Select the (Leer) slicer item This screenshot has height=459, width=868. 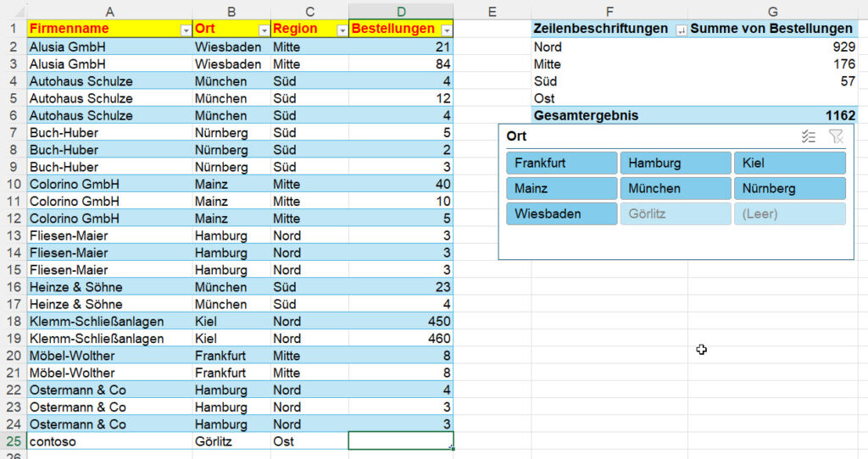point(788,214)
